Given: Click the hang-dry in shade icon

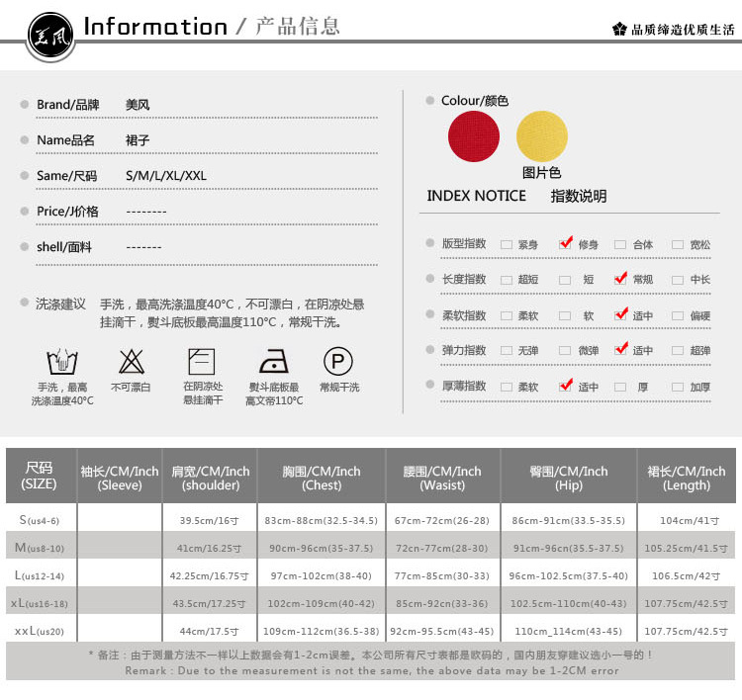Looking at the screenshot, I should 201,361.
